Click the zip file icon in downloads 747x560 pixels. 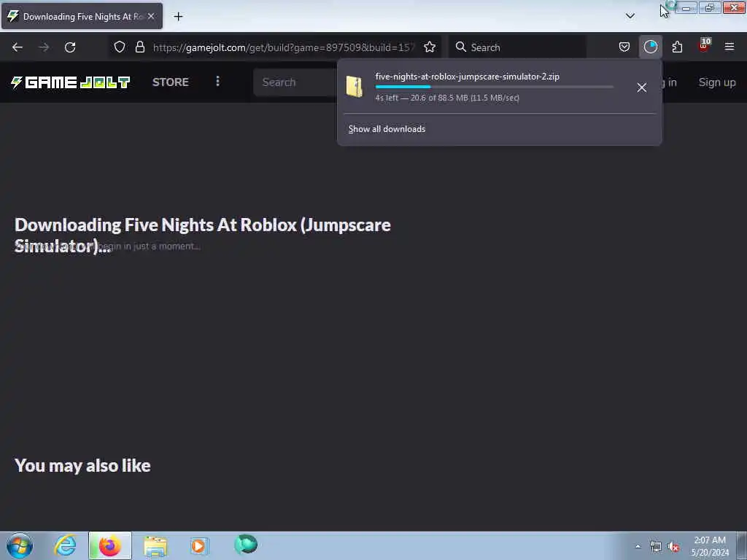[355, 87]
